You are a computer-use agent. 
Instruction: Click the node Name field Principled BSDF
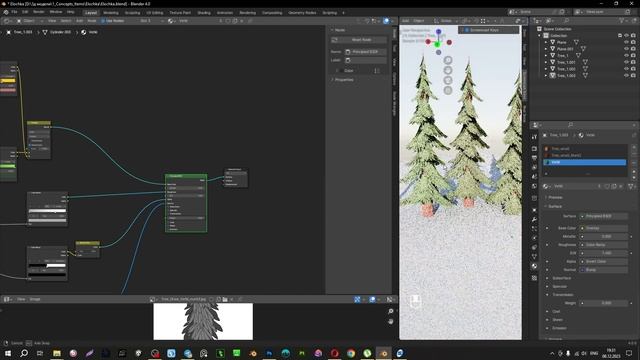tap(365, 52)
